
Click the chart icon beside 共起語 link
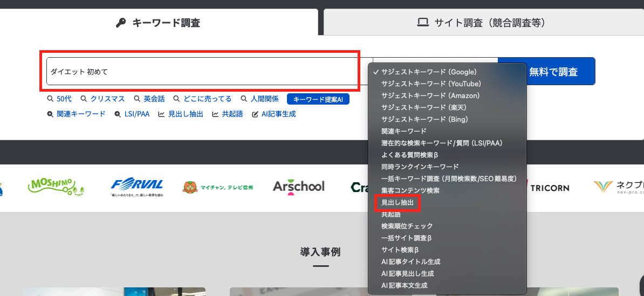[x=215, y=114]
